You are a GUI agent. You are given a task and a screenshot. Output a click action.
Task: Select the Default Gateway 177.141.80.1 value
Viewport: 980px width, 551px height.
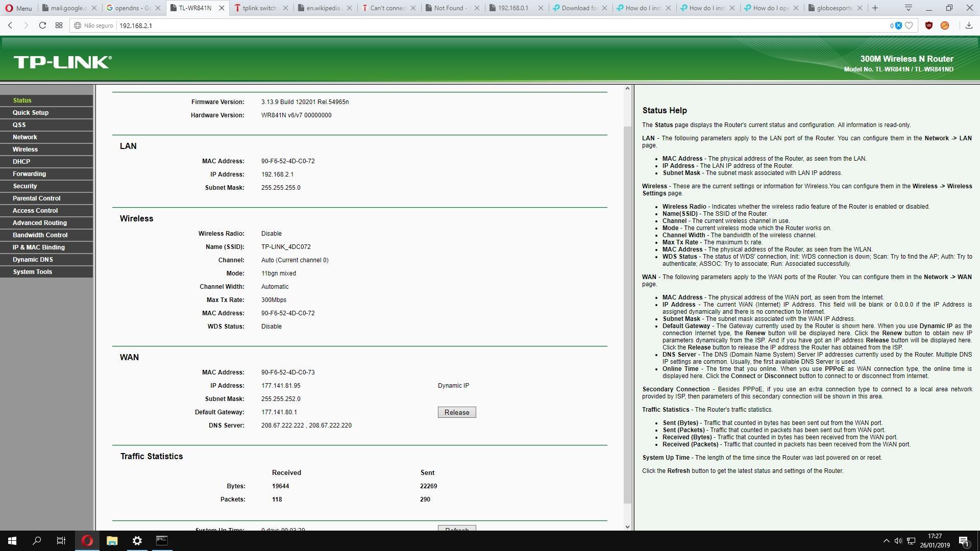point(279,412)
